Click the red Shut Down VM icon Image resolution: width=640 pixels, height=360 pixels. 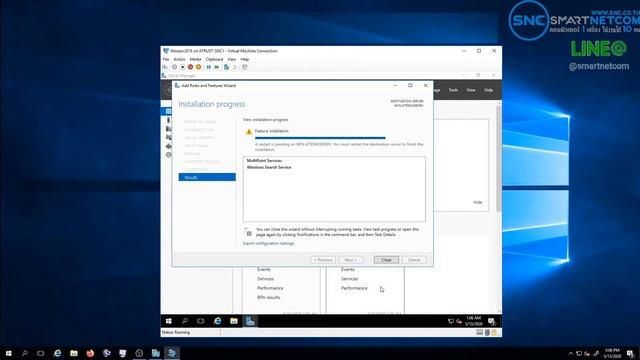click(x=190, y=67)
